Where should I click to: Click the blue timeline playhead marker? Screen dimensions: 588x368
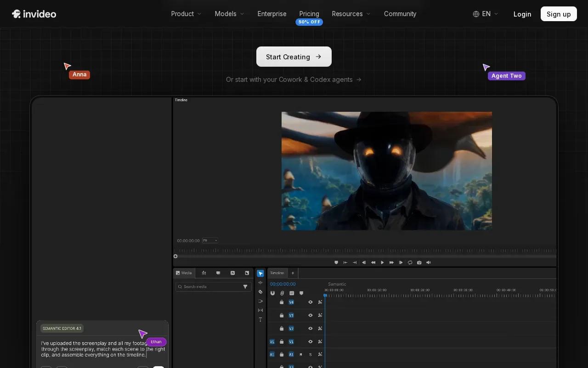325,295
